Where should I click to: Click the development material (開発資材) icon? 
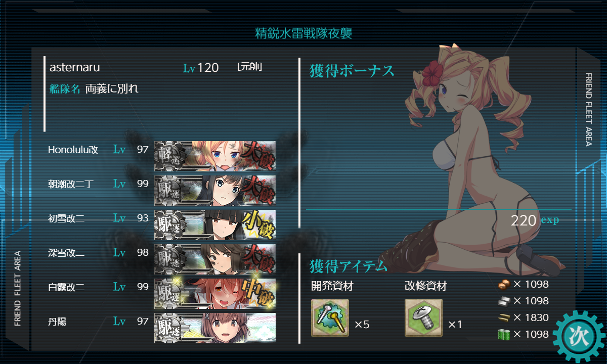(x=330, y=317)
